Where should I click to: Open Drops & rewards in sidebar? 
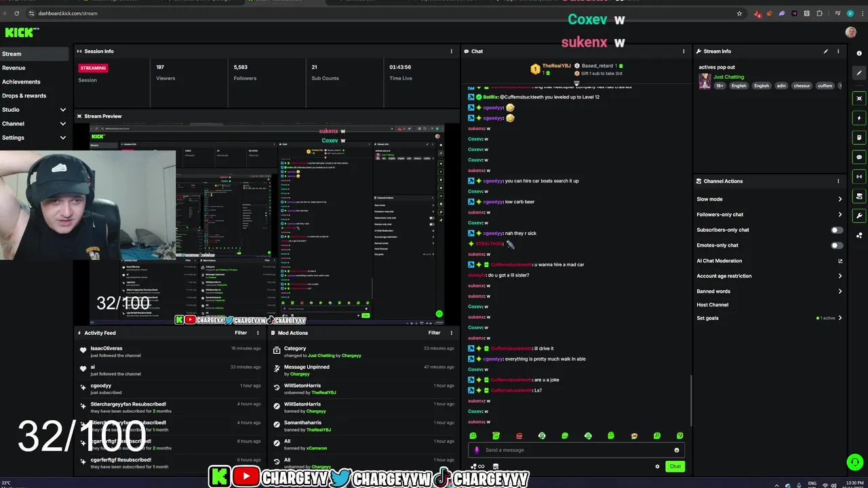24,96
